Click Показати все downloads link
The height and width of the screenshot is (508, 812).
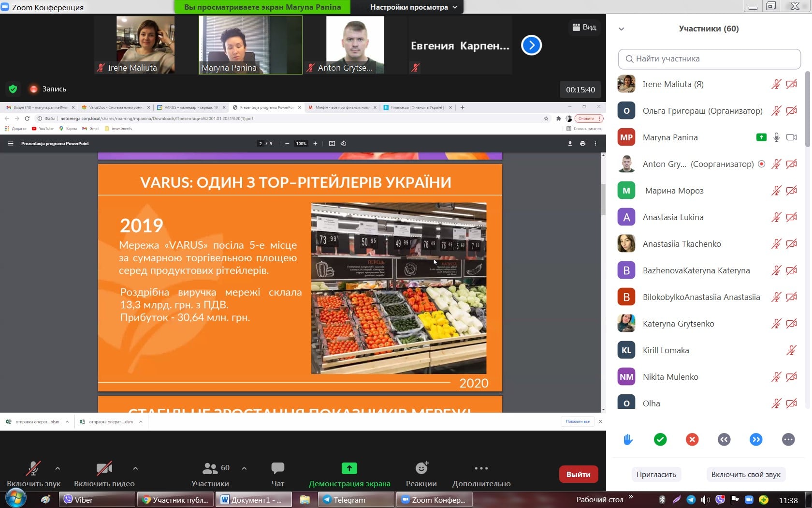click(578, 422)
